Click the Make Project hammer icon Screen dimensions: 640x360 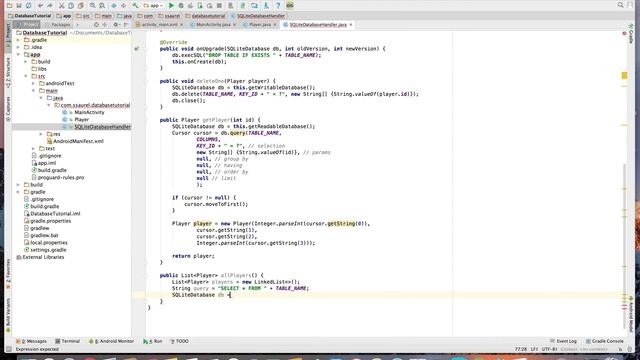pos(135,5)
